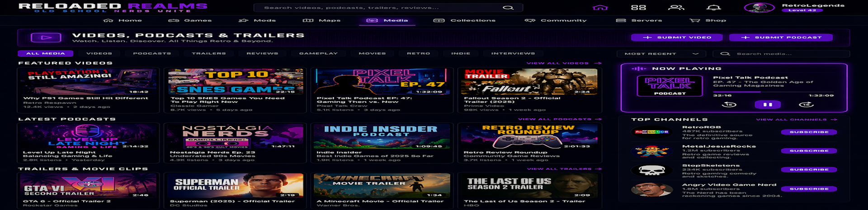The height and width of the screenshot is (210, 868).
Task: Open the Maps nav item
Action: point(321,20)
